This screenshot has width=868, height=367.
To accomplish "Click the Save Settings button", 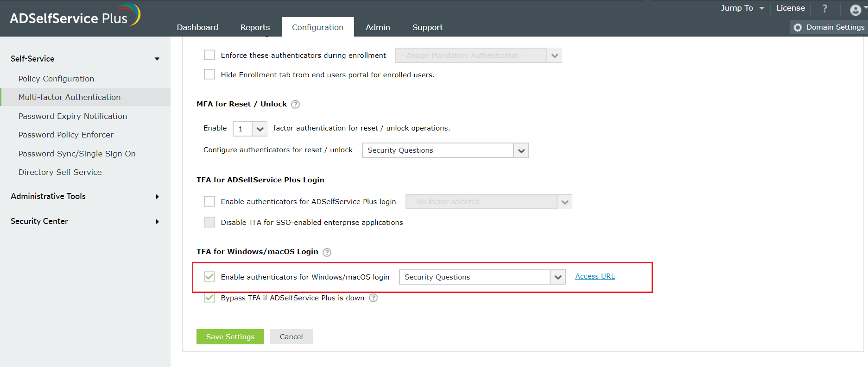I will click(230, 337).
